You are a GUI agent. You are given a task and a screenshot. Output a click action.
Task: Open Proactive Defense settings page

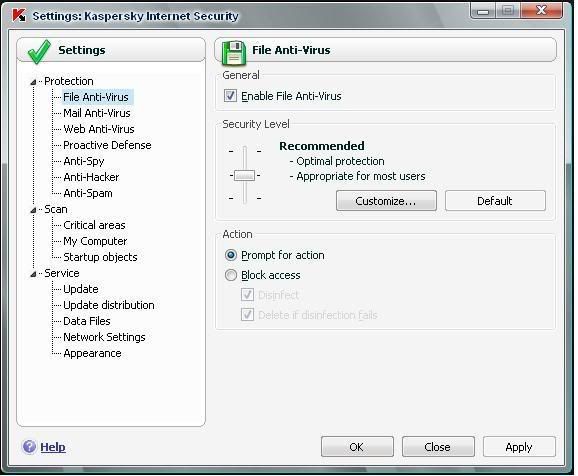(x=107, y=145)
